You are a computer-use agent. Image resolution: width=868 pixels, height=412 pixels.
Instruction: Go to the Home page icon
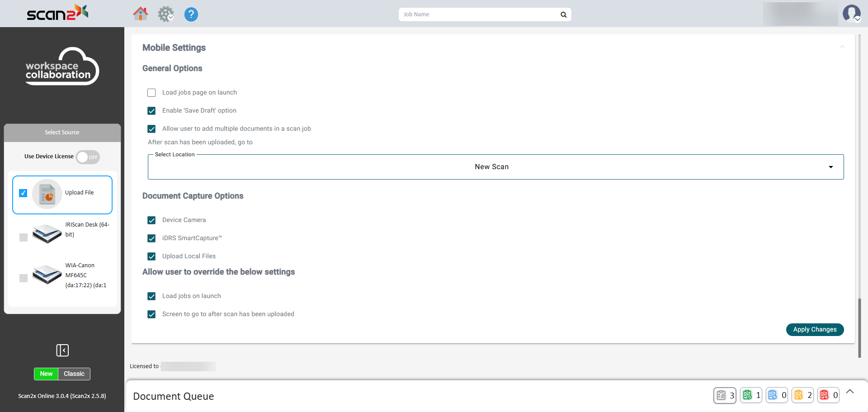[x=140, y=14]
